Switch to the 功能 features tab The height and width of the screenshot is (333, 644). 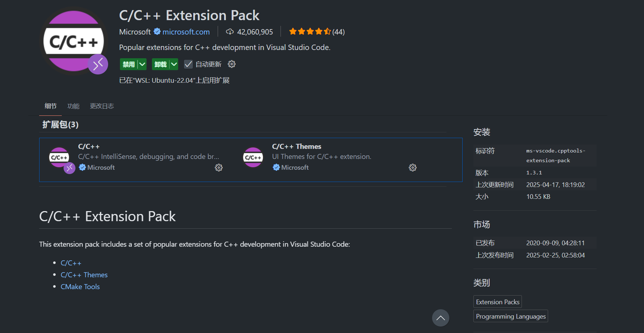pos(73,106)
